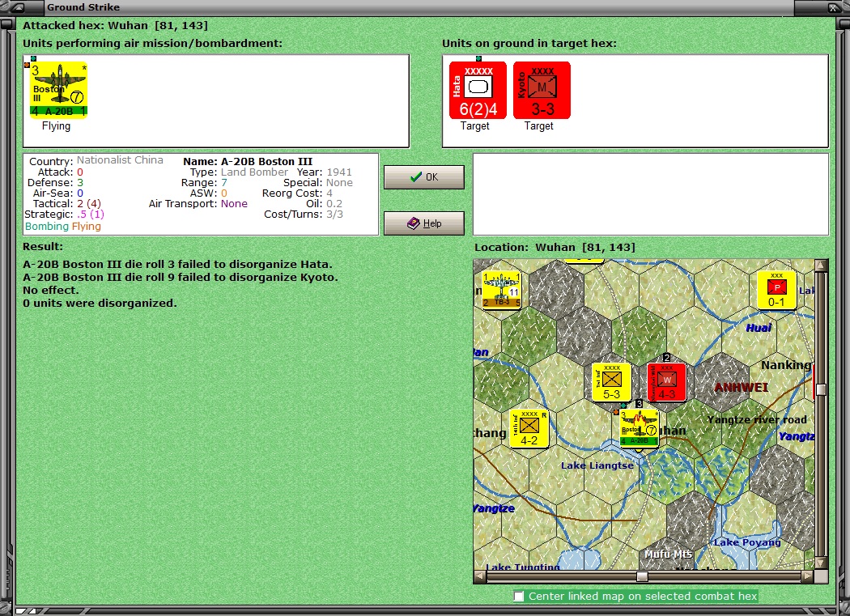Viewport: 850px width, 616px height.
Task: Click the 'Bombing' status text
Action: click(47, 226)
